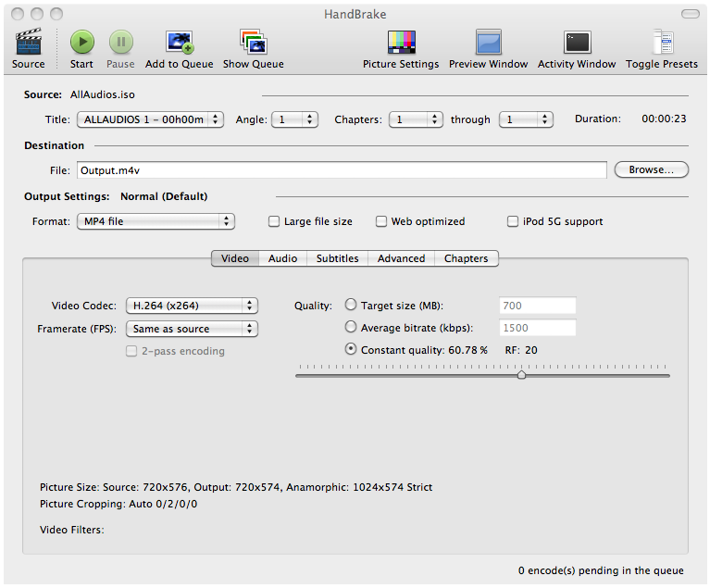The image size is (710, 588).
Task: Click the toolbar hide pill button at top right
Action: (690, 14)
